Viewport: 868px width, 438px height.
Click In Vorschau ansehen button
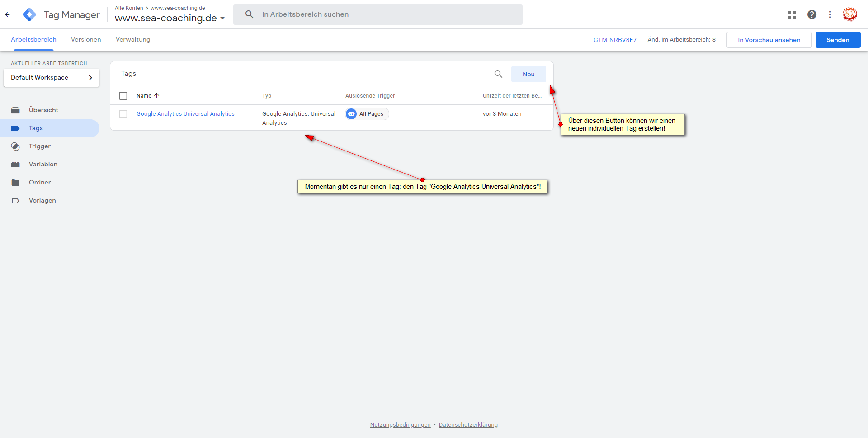click(769, 40)
